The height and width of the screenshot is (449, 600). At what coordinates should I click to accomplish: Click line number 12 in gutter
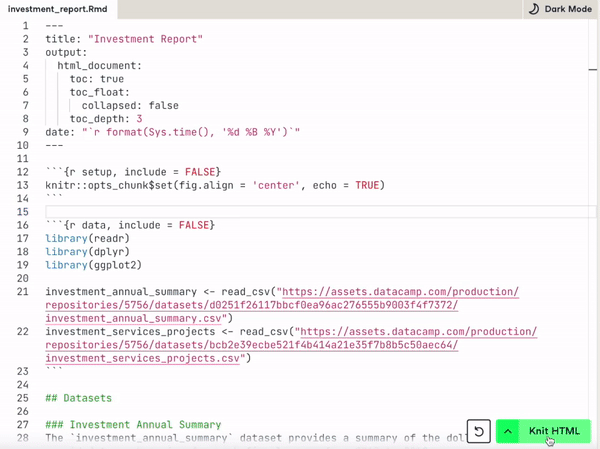(23, 172)
